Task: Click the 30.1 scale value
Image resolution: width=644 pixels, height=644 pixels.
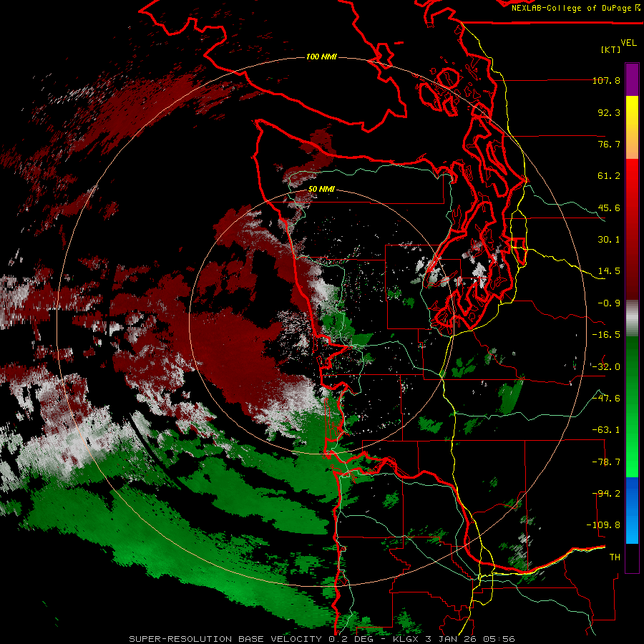Action: tap(609, 240)
